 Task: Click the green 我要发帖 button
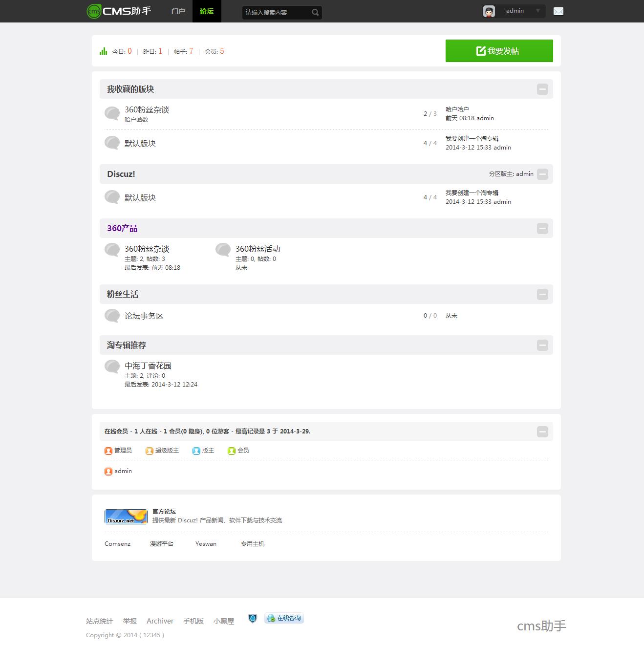click(x=499, y=51)
